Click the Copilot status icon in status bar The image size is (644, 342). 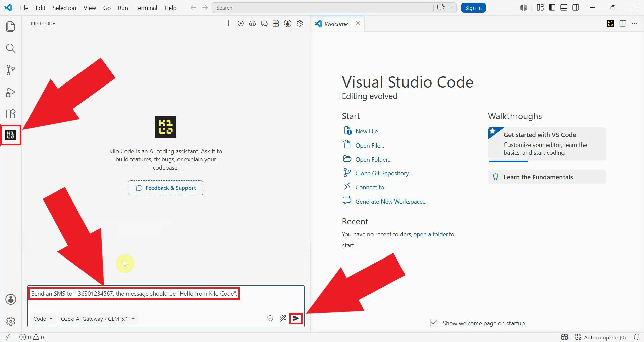pos(565,337)
